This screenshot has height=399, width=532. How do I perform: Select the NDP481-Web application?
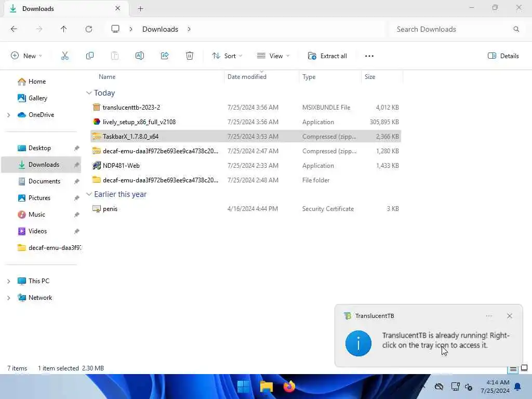click(246, 166)
